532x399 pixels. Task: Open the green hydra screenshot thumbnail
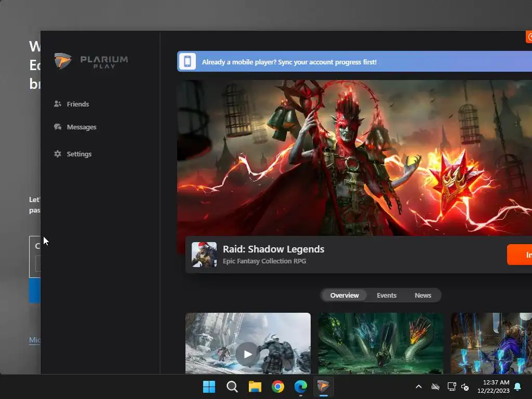(381, 343)
